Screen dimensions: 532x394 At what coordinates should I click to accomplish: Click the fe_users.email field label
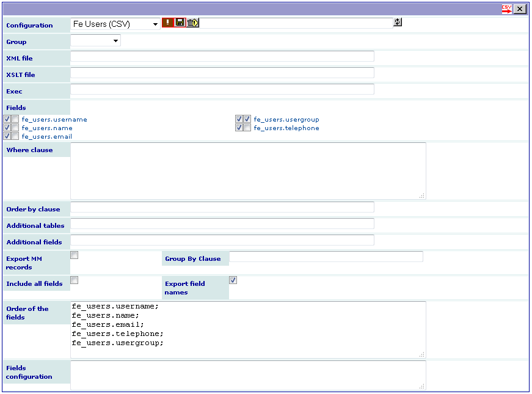click(47, 136)
